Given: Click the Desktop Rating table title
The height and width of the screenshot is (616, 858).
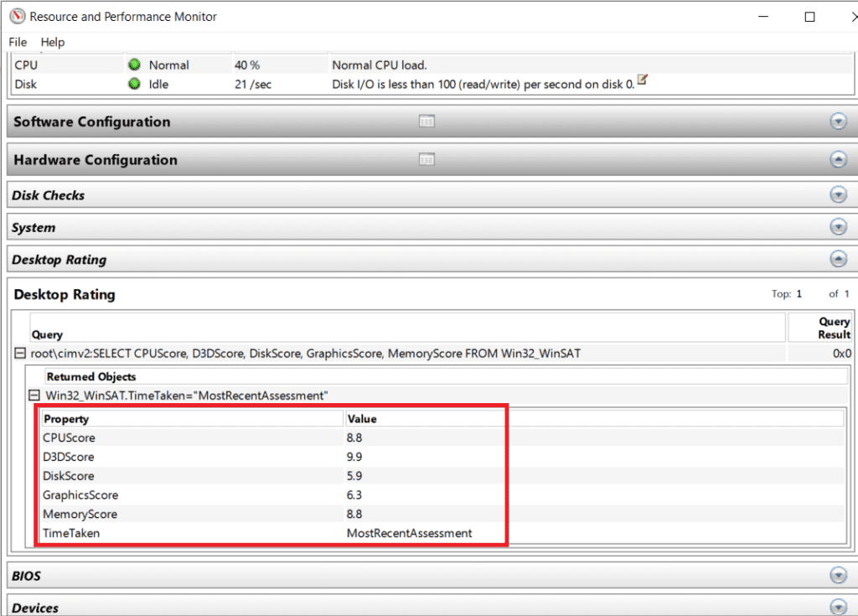Looking at the screenshot, I should (65, 294).
